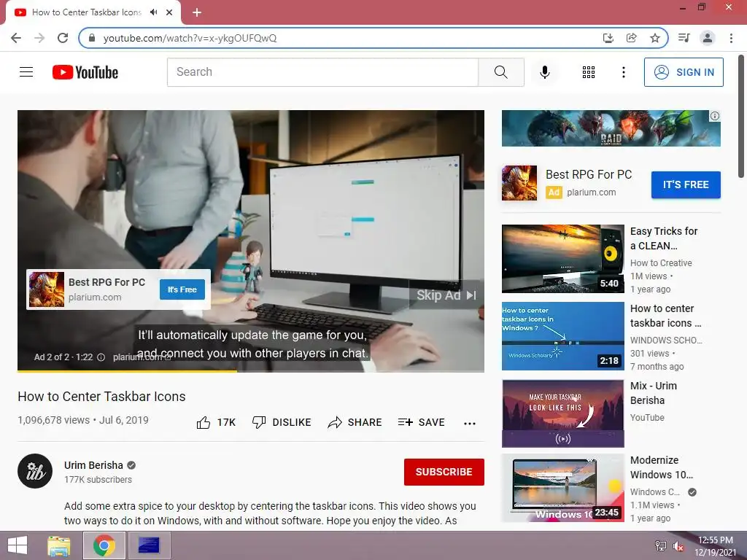The height and width of the screenshot is (560, 747).
Task: Click the search magnifier button
Action: tap(501, 72)
